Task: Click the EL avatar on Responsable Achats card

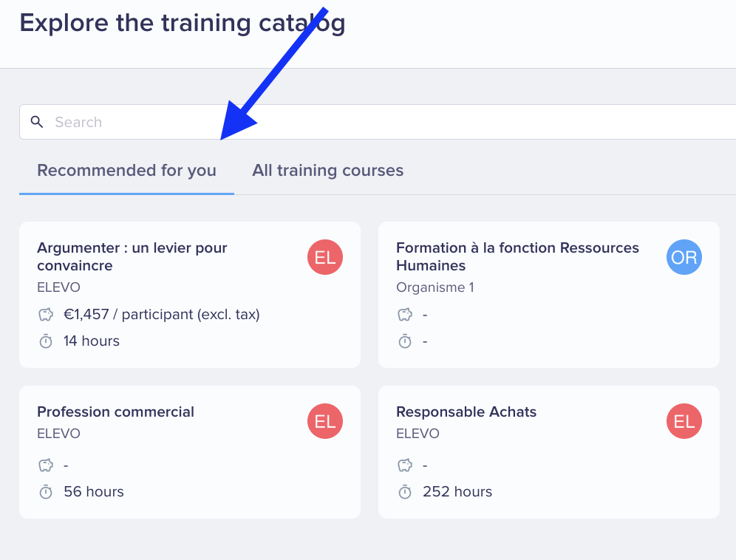Action: point(684,421)
